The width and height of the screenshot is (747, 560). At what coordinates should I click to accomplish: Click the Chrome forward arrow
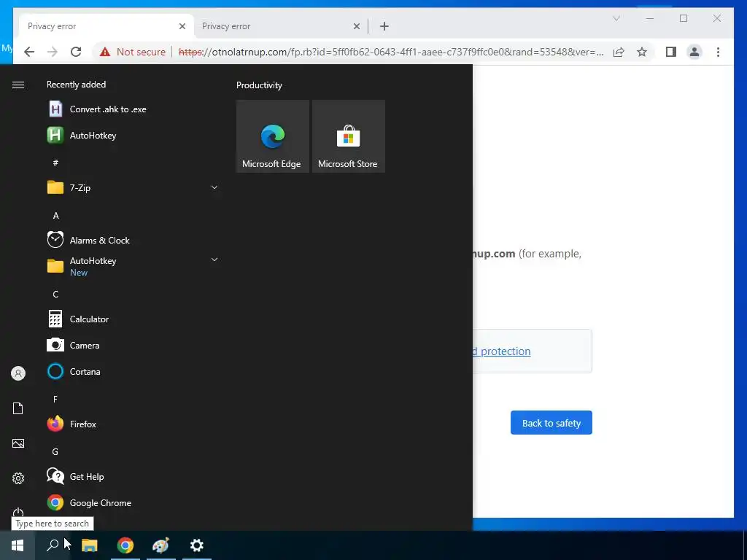click(x=53, y=52)
